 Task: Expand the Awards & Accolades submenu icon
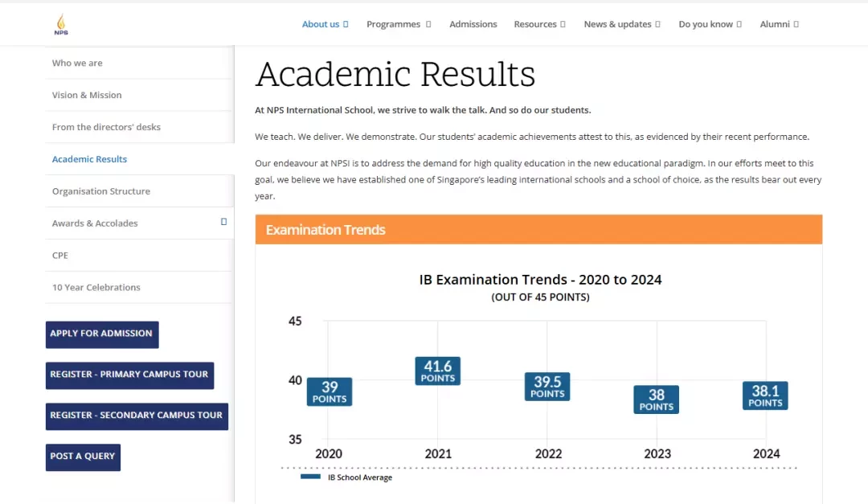point(223,222)
